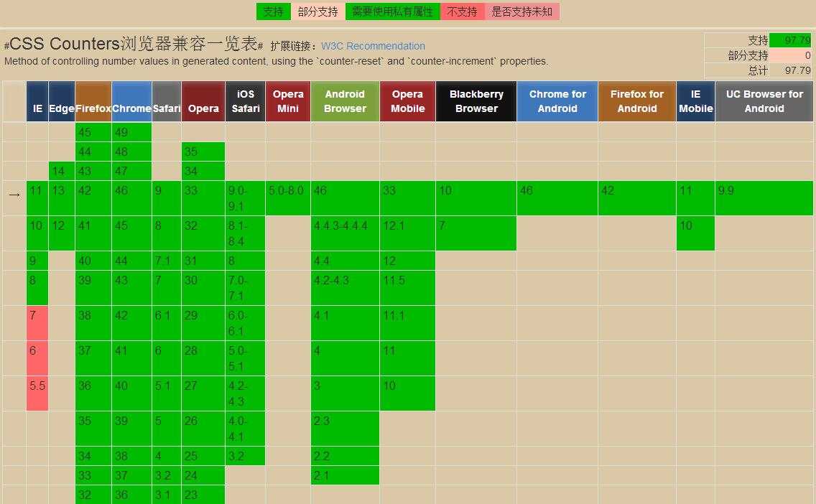Click the Safari 7.1 cell
Viewport: 816px width, 504px height.
pyautogui.click(x=167, y=261)
